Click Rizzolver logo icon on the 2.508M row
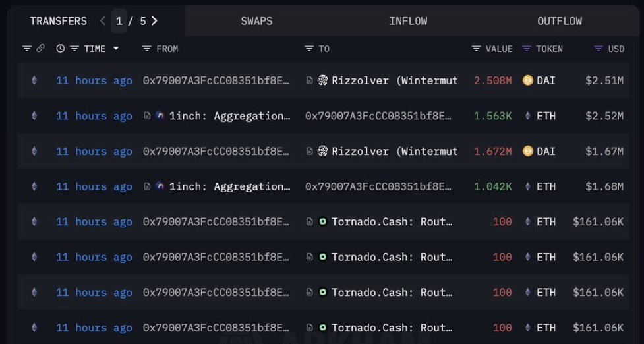Image resolution: width=644 pixels, height=344 pixels. [x=323, y=80]
